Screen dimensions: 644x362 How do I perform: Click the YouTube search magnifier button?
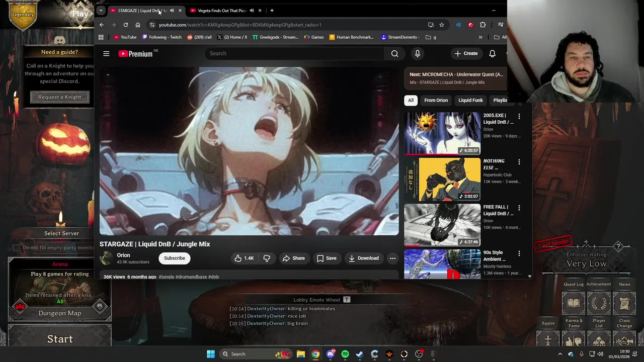pyautogui.click(x=394, y=53)
